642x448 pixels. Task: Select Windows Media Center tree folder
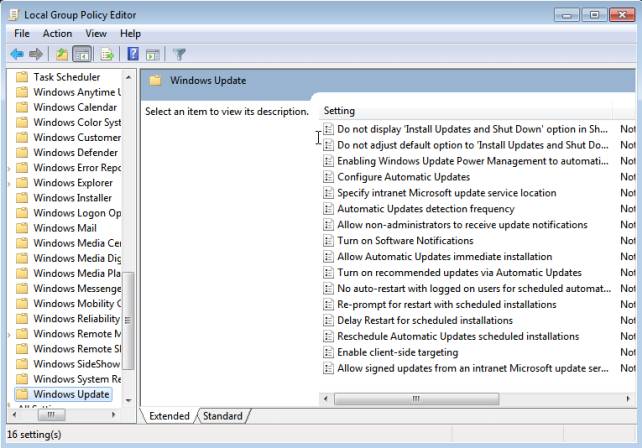click(77, 243)
